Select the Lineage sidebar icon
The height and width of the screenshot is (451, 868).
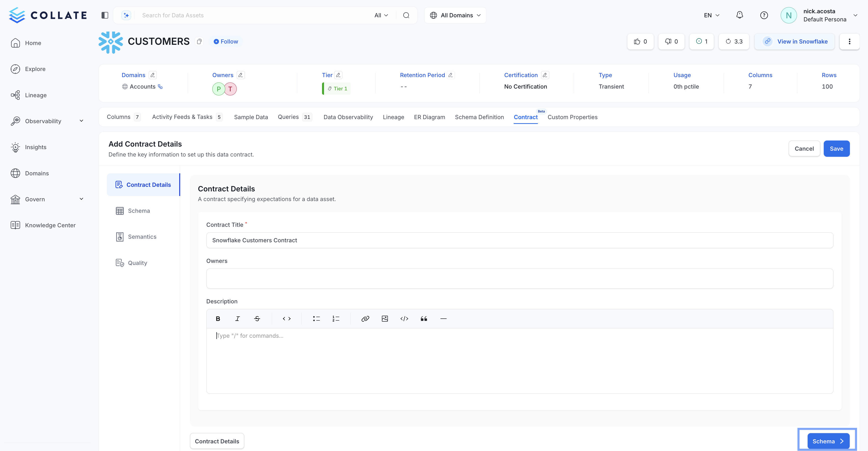click(x=16, y=95)
